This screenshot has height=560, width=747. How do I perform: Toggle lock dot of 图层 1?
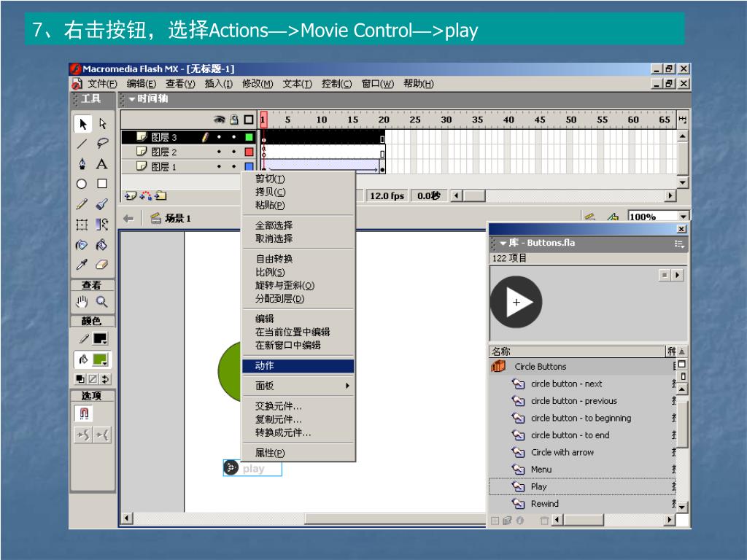(x=234, y=167)
